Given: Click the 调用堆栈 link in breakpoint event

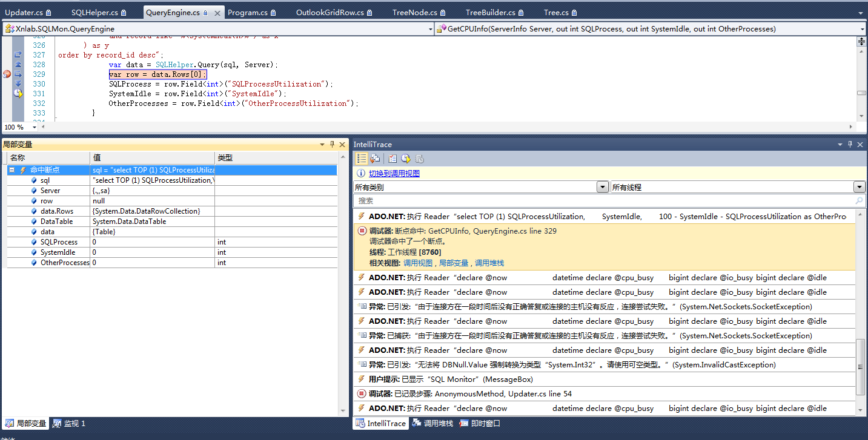Looking at the screenshot, I should click(489, 263).
